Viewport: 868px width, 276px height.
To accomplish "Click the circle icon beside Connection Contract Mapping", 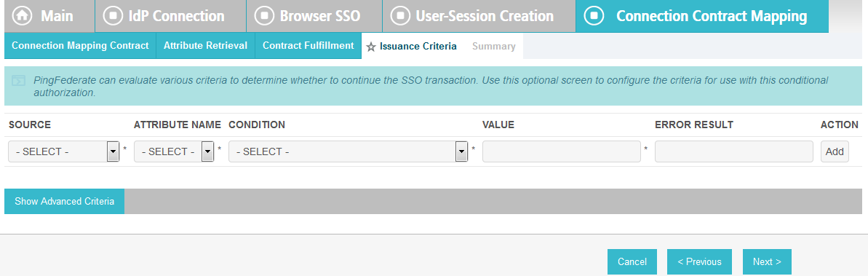I will pos(594,15).
